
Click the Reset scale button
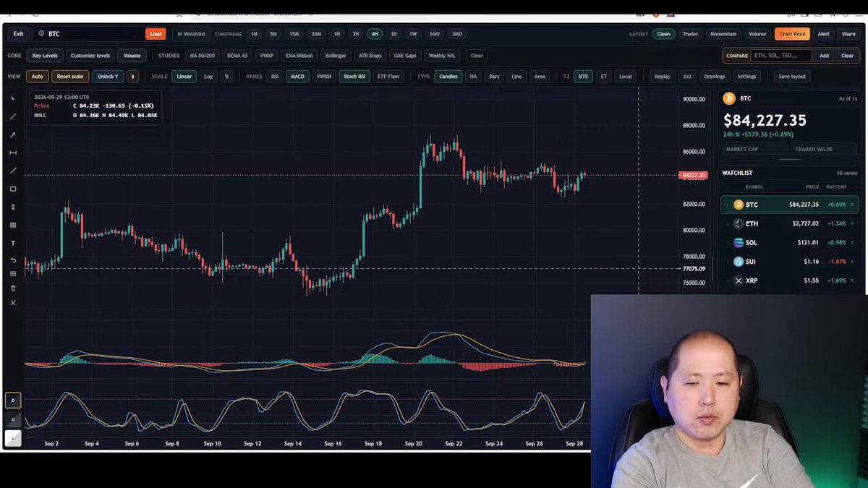pyautogui.click(x=70, y=76)
